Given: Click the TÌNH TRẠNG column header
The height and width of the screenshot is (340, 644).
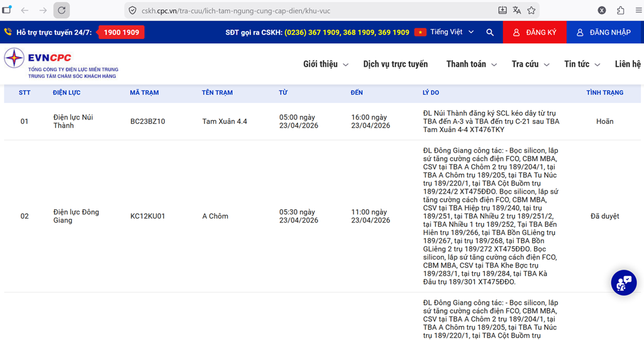Looking at the screenshot, I should click(604, 92).
